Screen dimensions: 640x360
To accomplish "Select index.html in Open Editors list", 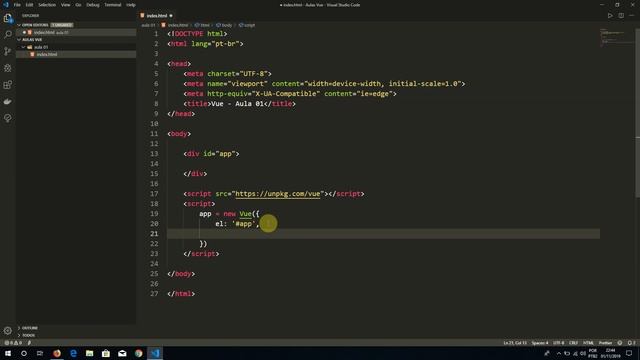I will [76, 32].
